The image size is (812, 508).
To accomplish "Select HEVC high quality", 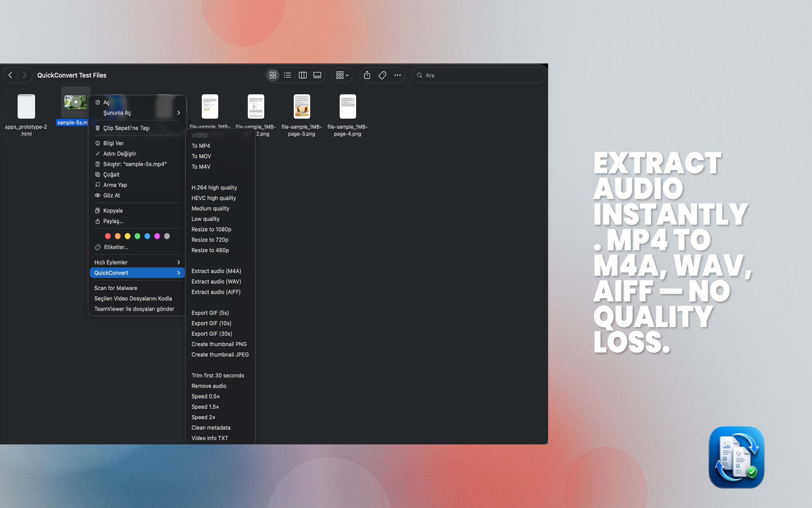I will tap(220, 198).
